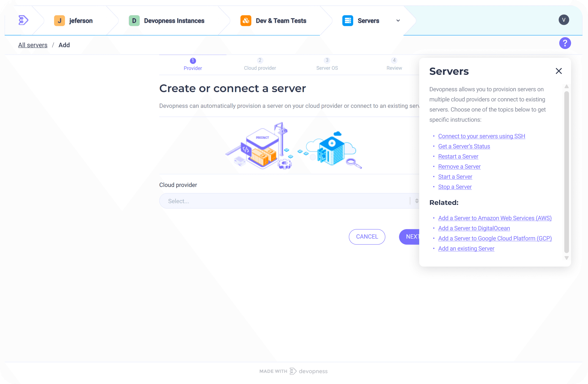Screen dimensions: 588x384
Task: Click the orange J jeferson avatar icon
Action: [x=59, y=21]
